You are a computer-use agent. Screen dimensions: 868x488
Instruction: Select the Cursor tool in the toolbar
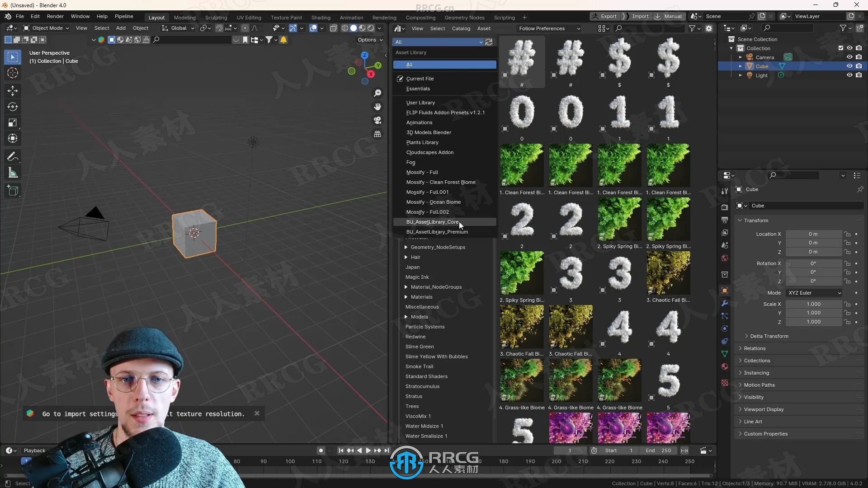point(13,73)
